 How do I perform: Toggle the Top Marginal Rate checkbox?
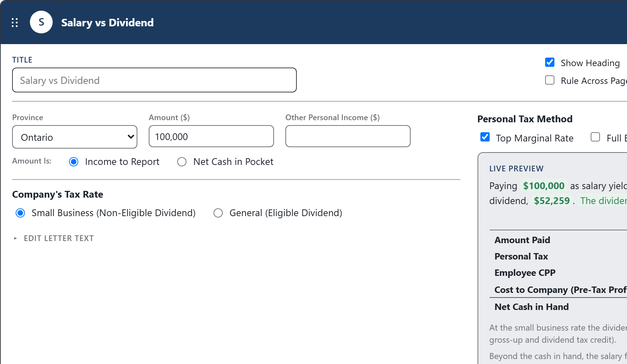(x=485, y=137)
